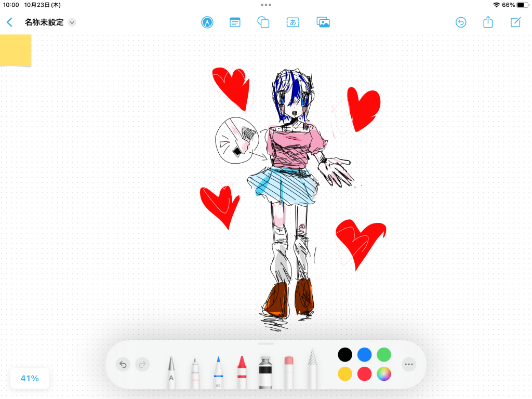
Task: Select the red crayon tool
Action: coord(242,372)
